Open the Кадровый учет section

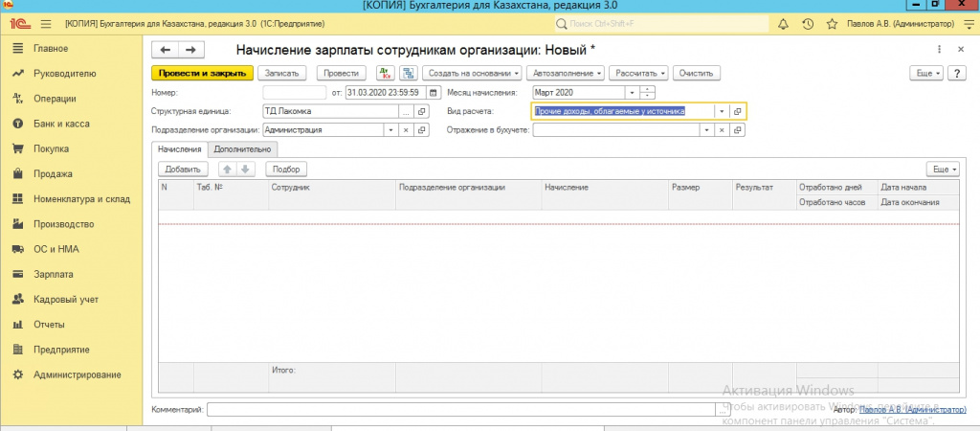(x=66, y=300)
